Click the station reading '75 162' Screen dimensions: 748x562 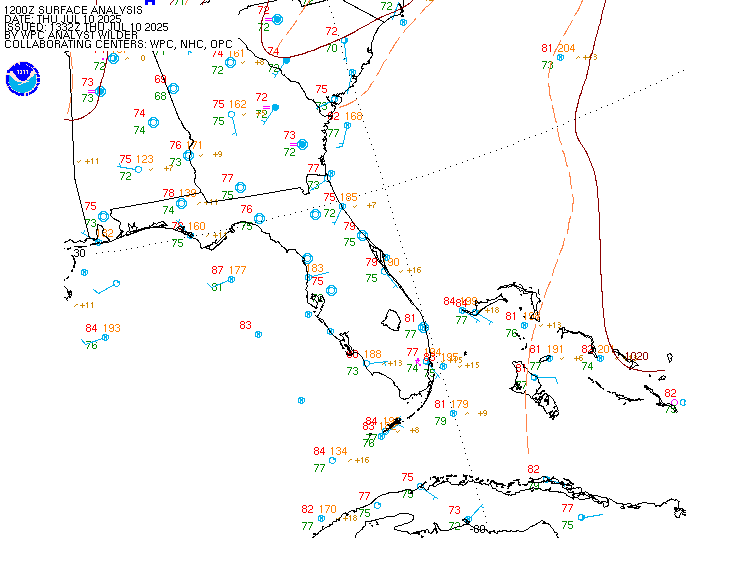click(x=229, y=104)
